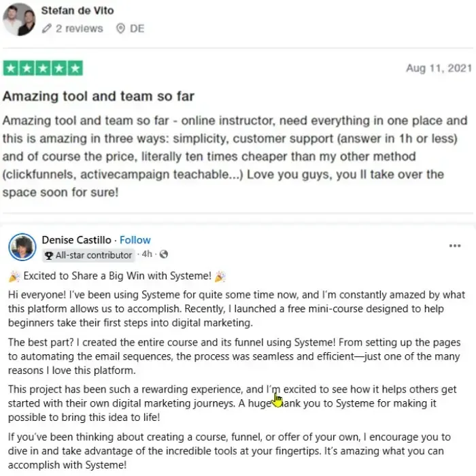Click the location pin icon beside DE
The width and height of the screenshot is (476, 476).
[x=120, y=29]
